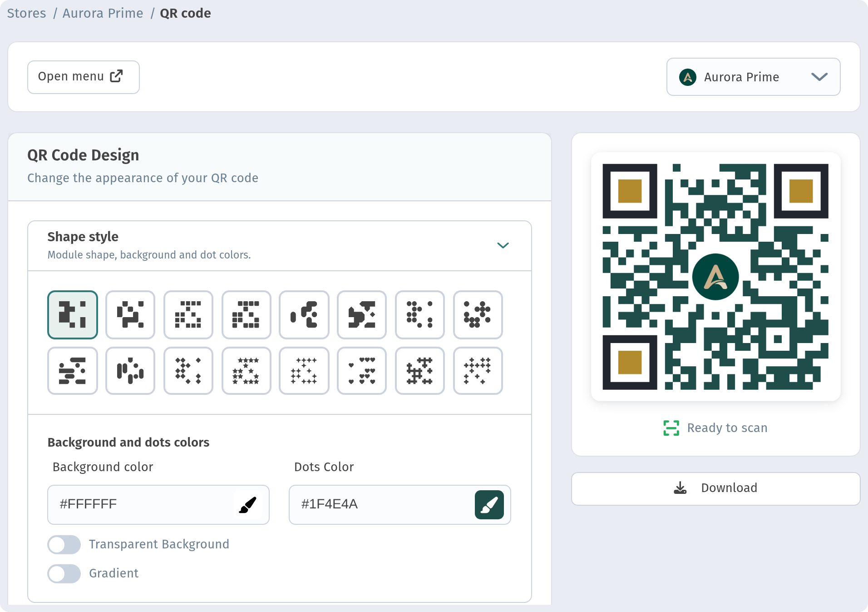Select the hearts shape style
Screen dimensions: 868x612
(362, 371)
